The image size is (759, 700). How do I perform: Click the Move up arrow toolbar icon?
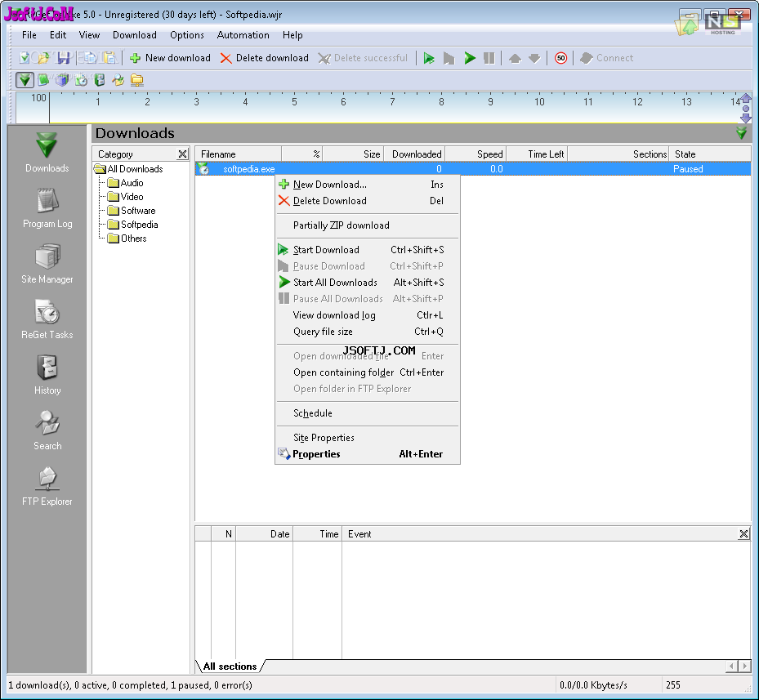pyautogui.click(x=515, y=59)
